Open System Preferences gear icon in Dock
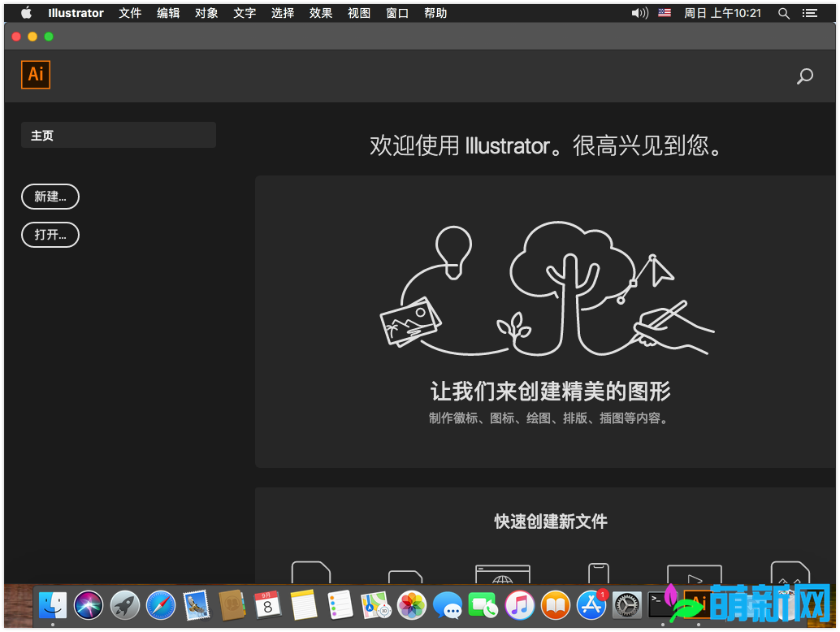This screenshot has width=840, height=632. click(x=627, y=606)
